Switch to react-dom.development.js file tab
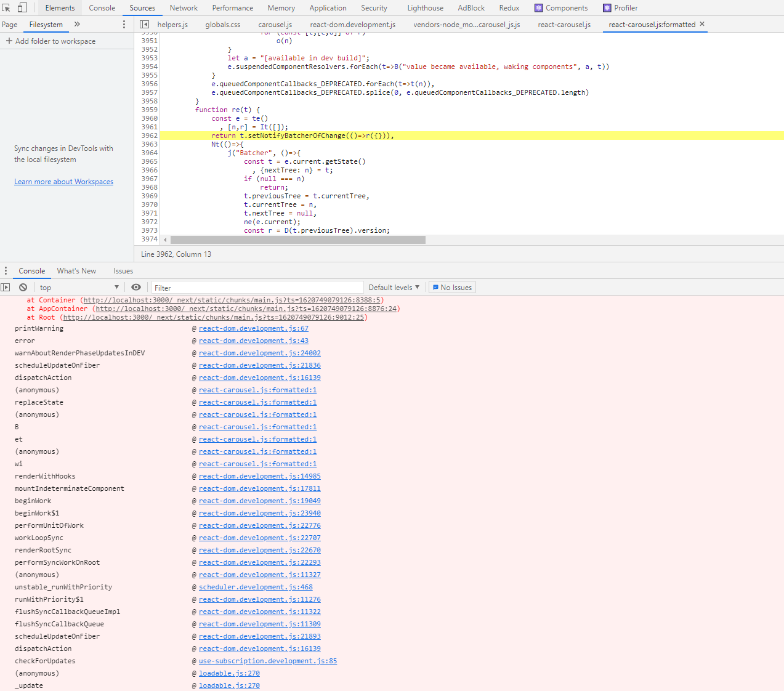Viewport: 784px width, 691px height. [353, 25]
